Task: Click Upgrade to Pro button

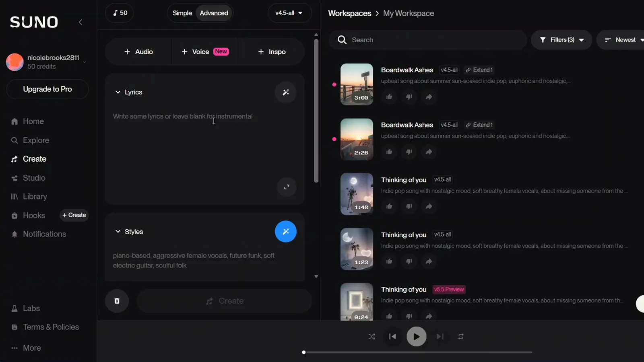Action: pyautogui.click(x=47, y=89)
